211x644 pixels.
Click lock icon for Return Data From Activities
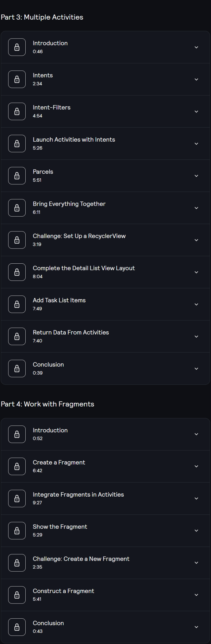pos(17,336)
